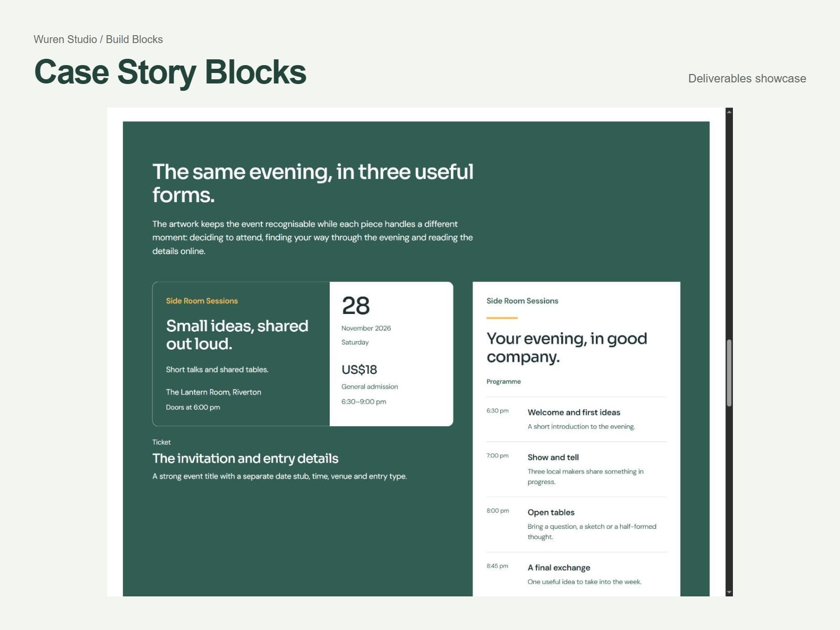Click the 'Deliverables showcase' label

(747, 79)
